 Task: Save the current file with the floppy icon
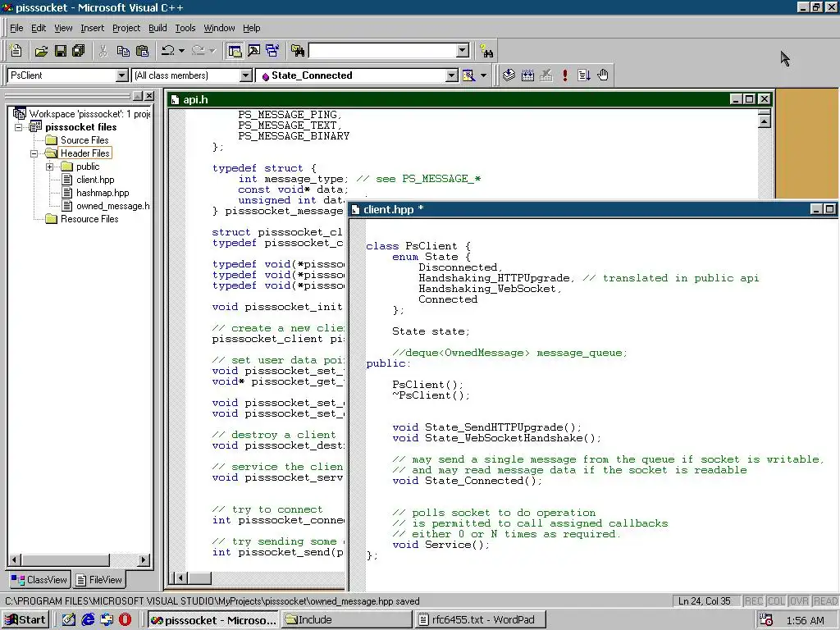pyautogui.click(x=61, y=51)
